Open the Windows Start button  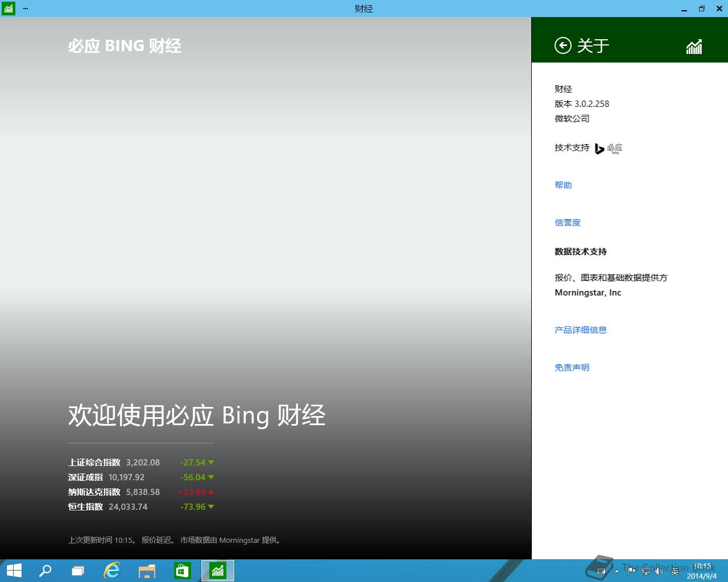[x=14, y=571]
